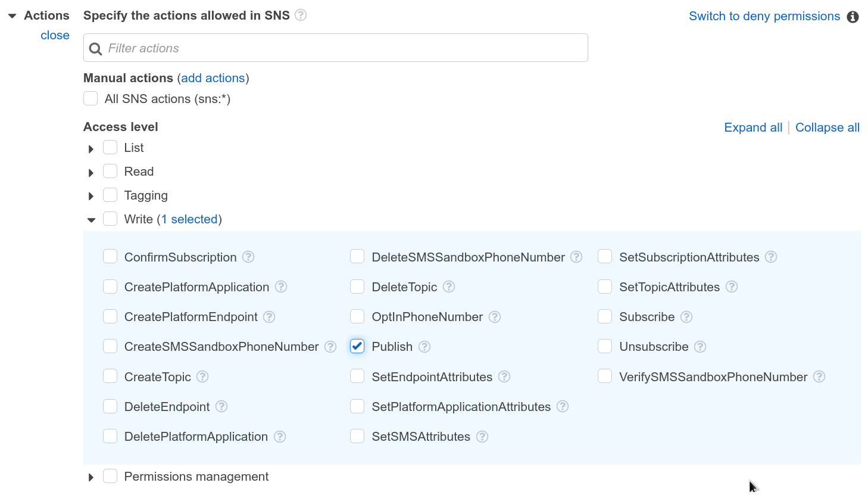Screen dimensions: 868x495
Task: Click help icon for DeleteSMSSandboxPhoneNumber
Action: tap(576, 257)
